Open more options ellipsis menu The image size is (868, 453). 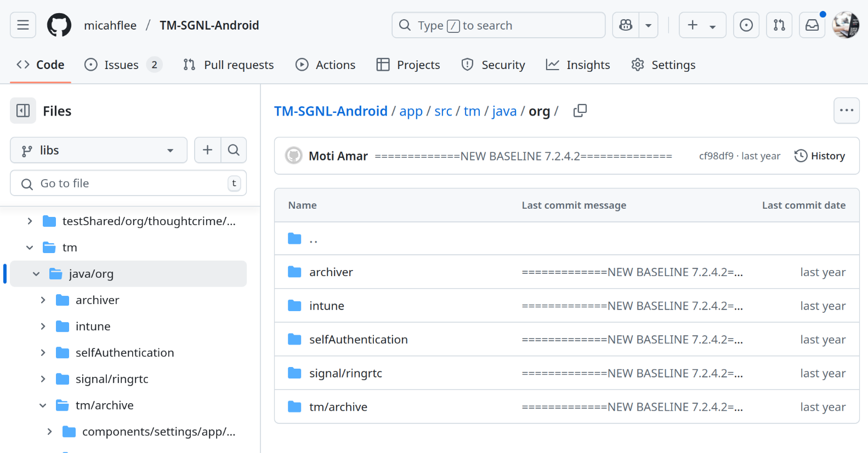[x=847, y=111]
